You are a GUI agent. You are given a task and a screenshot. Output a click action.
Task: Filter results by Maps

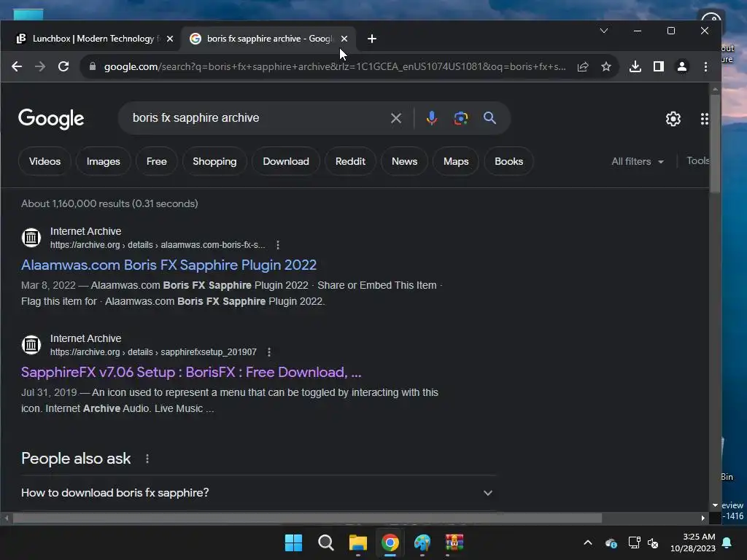[456, 161]
